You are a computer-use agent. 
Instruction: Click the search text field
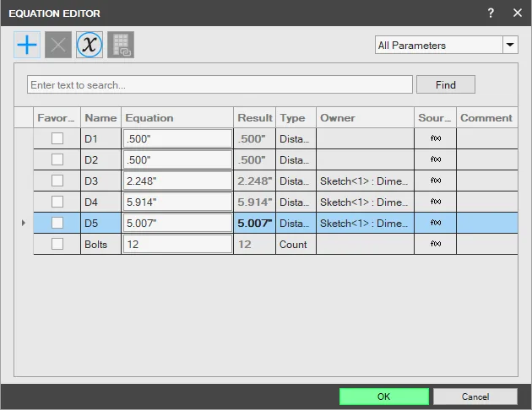(x=220, y=84)
